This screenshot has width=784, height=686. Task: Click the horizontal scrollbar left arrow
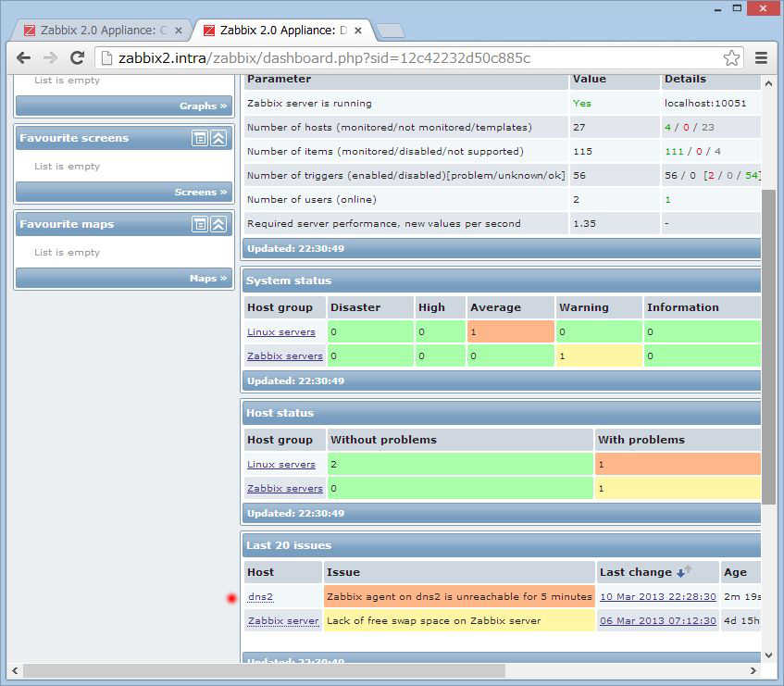tap(15, 671)
